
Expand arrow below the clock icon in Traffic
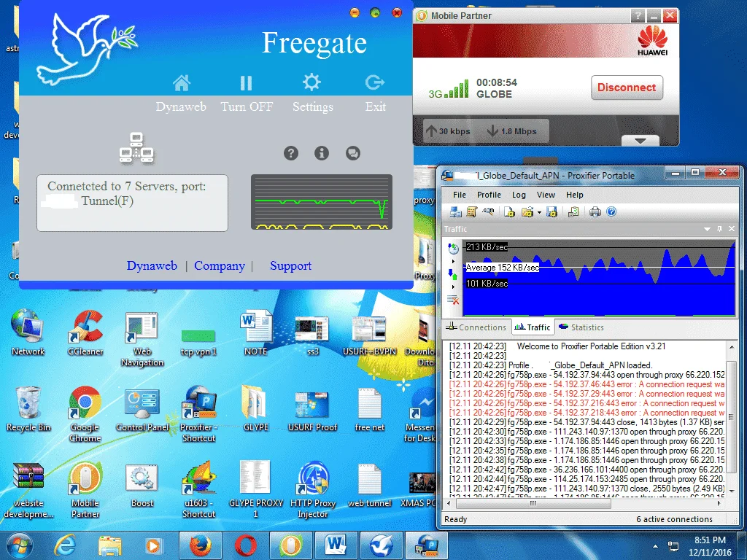coord(453,262)
